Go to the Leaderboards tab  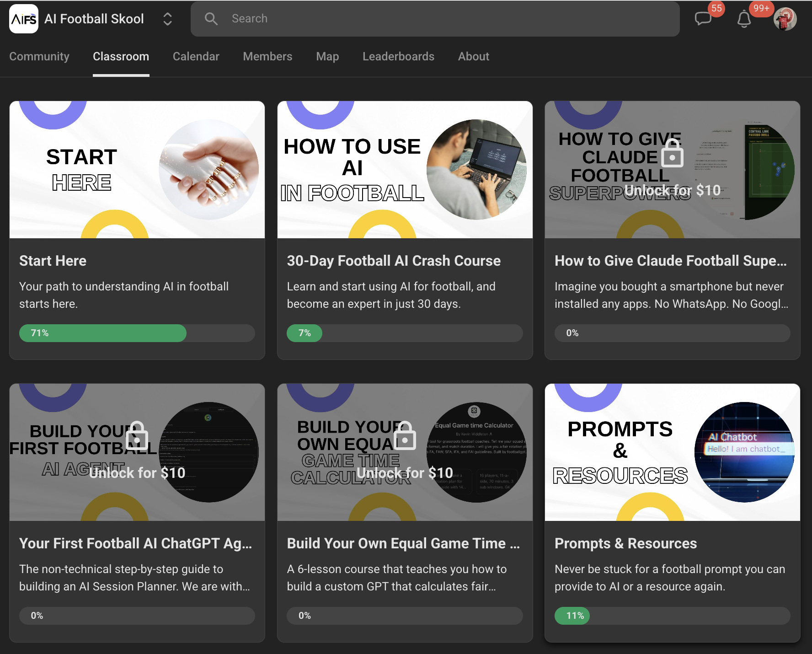click(398, 56)
